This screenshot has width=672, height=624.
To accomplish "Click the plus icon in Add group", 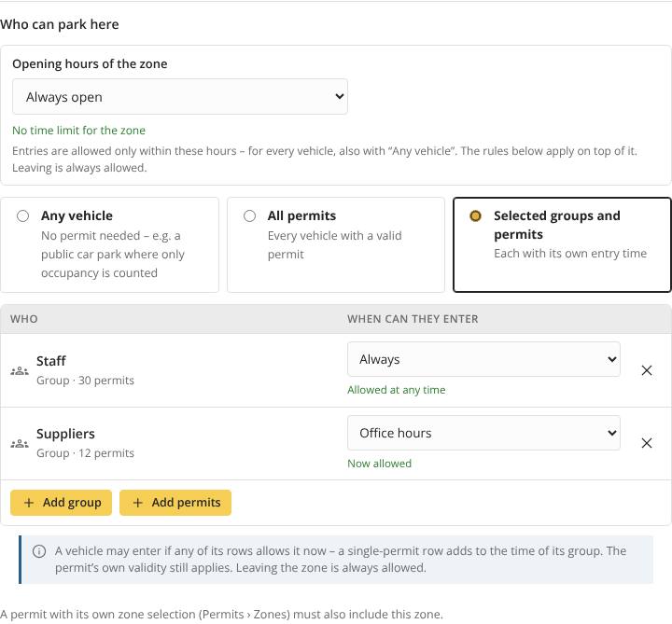I will [x=29, y=503].
